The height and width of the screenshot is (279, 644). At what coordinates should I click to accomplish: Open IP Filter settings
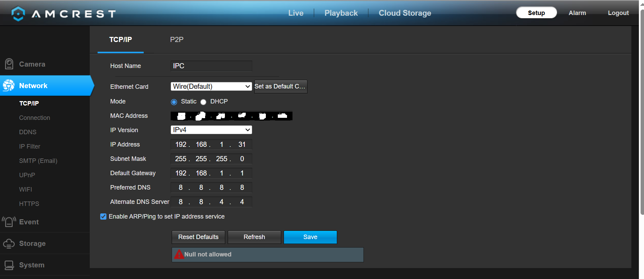[x=30, y=147]
